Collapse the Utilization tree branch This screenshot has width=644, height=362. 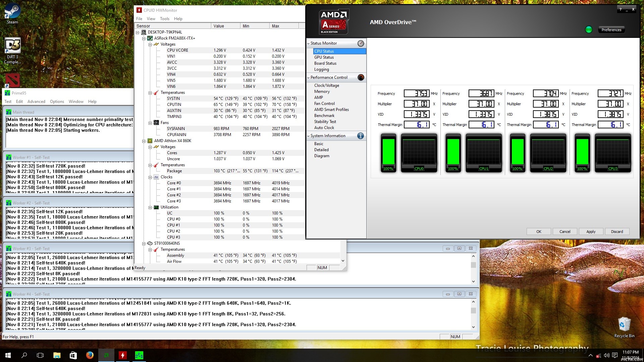pyautogui.click(x=150, y=207)
